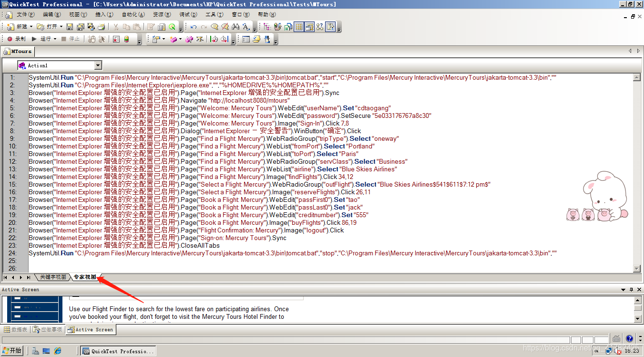The image size is (644, 357).
Task: Click the Internet Explorer quick launch icon
Action: [58, 351]
